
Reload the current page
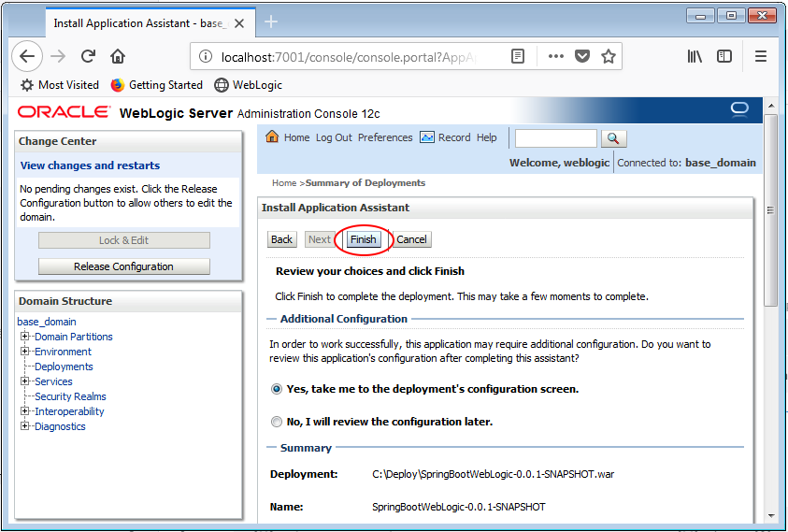click(x=89, y=56)
